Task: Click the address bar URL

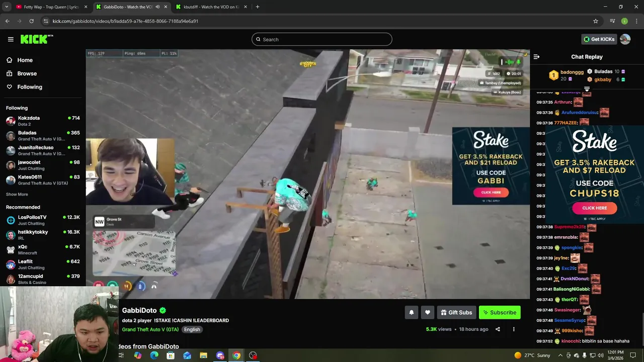Action: [125, 21]
